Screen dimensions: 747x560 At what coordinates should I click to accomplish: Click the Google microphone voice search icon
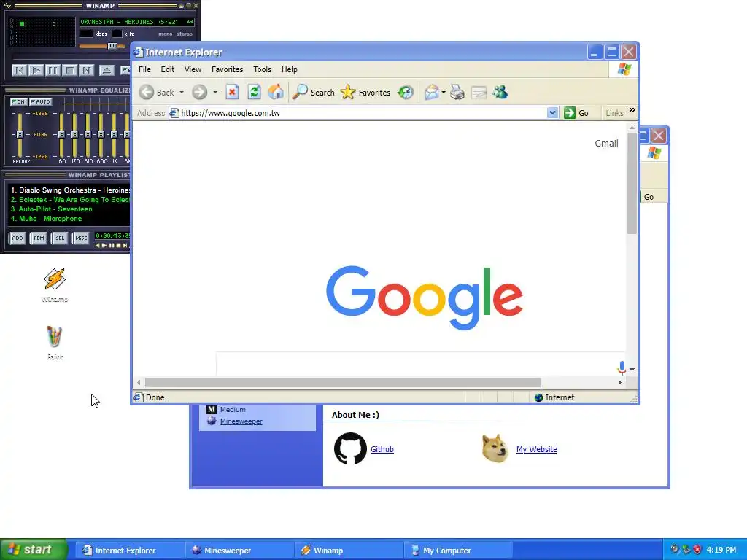622,367
